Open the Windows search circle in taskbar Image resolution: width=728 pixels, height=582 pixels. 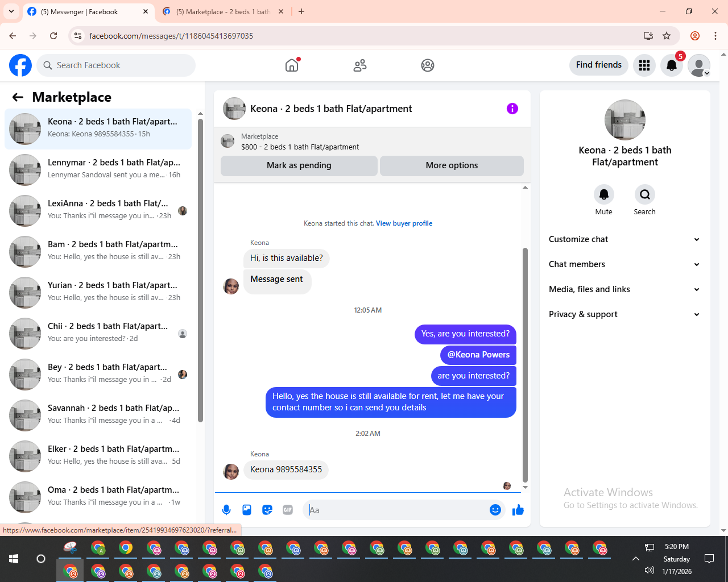41,559
